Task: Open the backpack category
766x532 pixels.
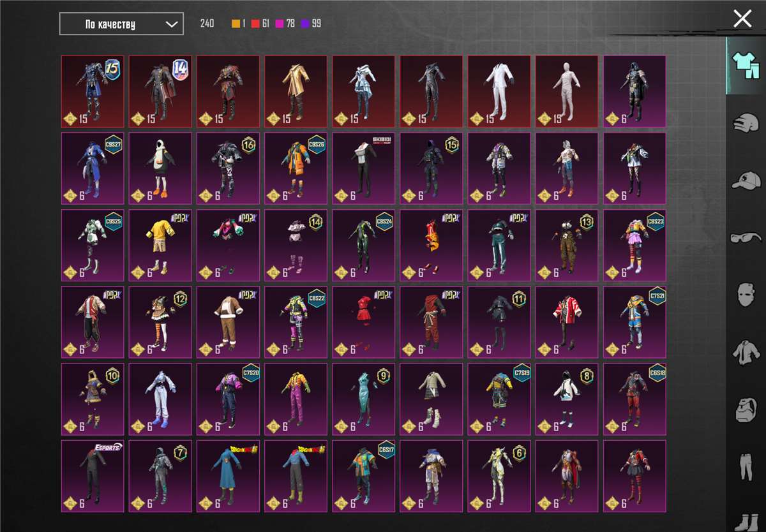Action: click(x=745, y=410)
